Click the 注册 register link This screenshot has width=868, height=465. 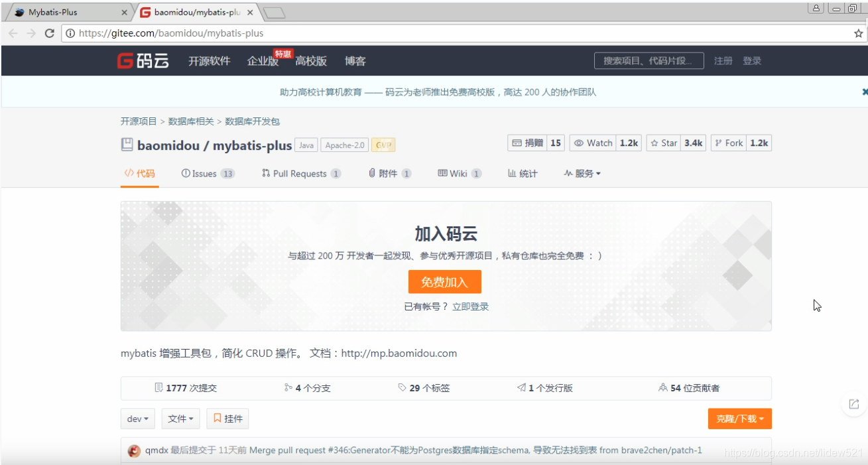tap(723, 61)
